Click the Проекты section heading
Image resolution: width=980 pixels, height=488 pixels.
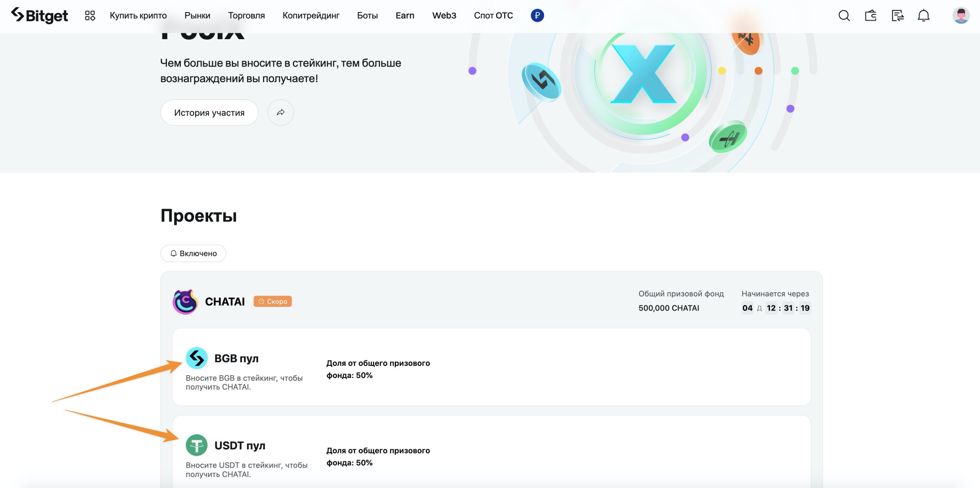pos(199,215)
